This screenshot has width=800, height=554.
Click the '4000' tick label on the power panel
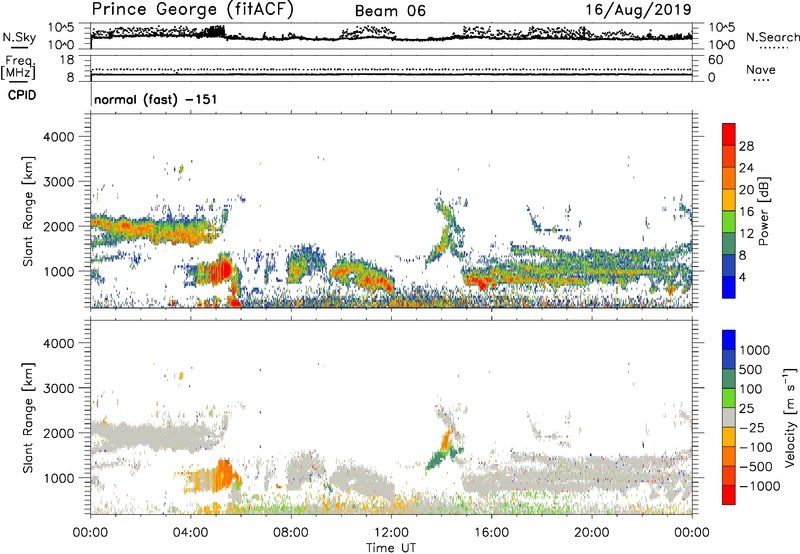click(58, 137)
